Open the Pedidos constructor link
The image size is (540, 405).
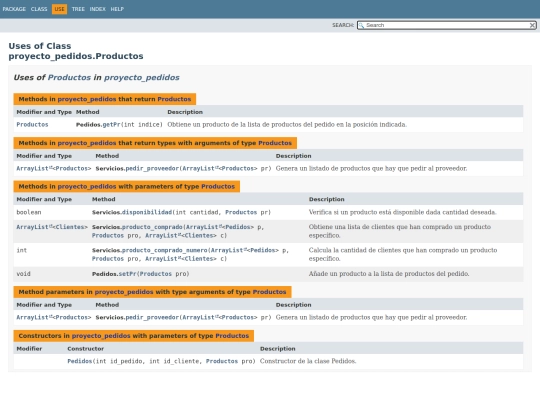click(x=80, y=361)
